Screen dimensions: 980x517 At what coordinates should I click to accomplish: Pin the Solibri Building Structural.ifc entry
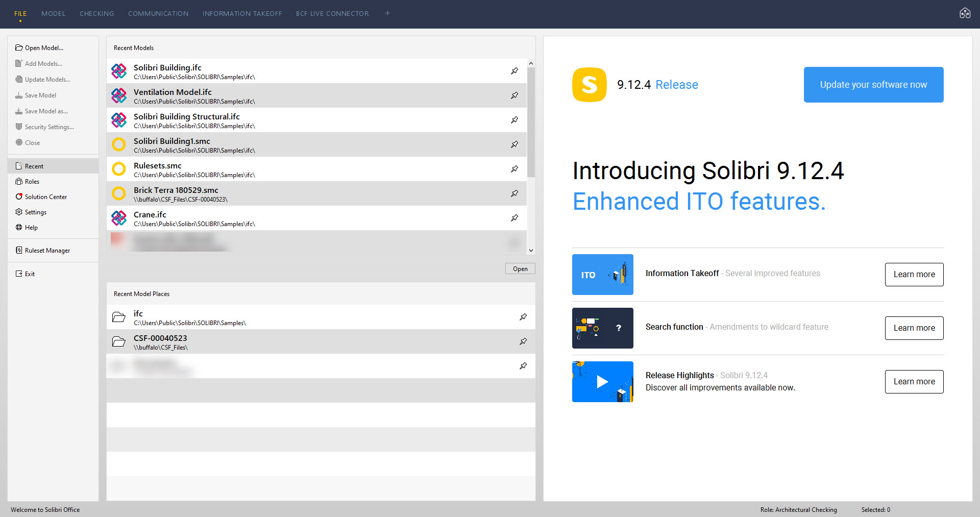tap(514, 120)
